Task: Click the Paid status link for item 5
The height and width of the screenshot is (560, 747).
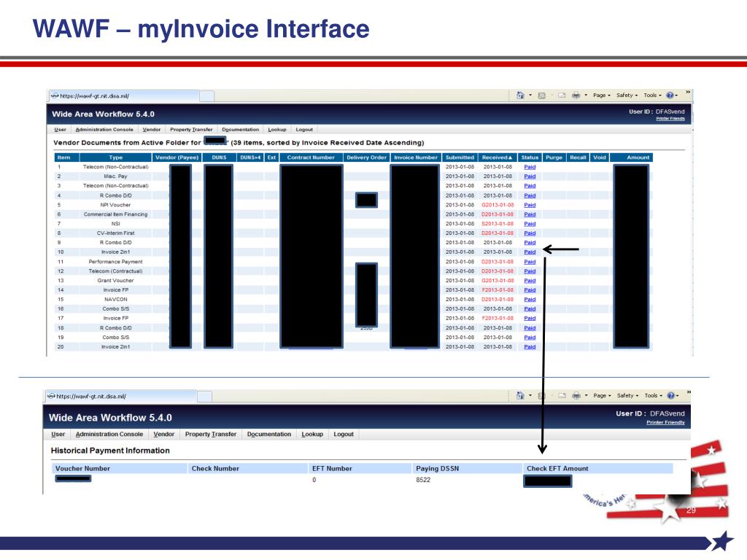Action: point(530,205)
